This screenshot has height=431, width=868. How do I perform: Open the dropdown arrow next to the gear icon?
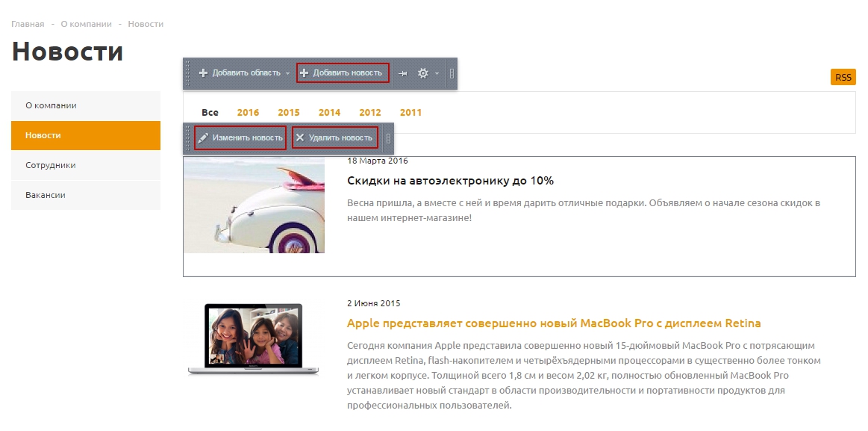(x=437, y=73)
